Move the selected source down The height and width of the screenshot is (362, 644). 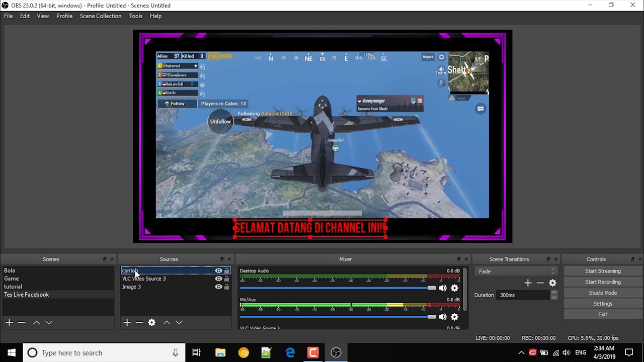(179, 322)
